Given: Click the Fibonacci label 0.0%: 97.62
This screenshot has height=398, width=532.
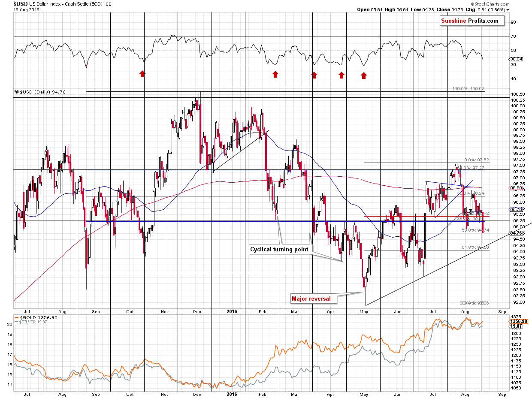Looking at the screenshot, I should [x=477, y=160].
